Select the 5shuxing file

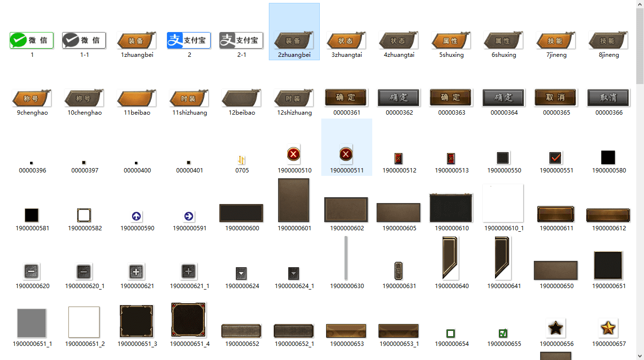(451, 40)
